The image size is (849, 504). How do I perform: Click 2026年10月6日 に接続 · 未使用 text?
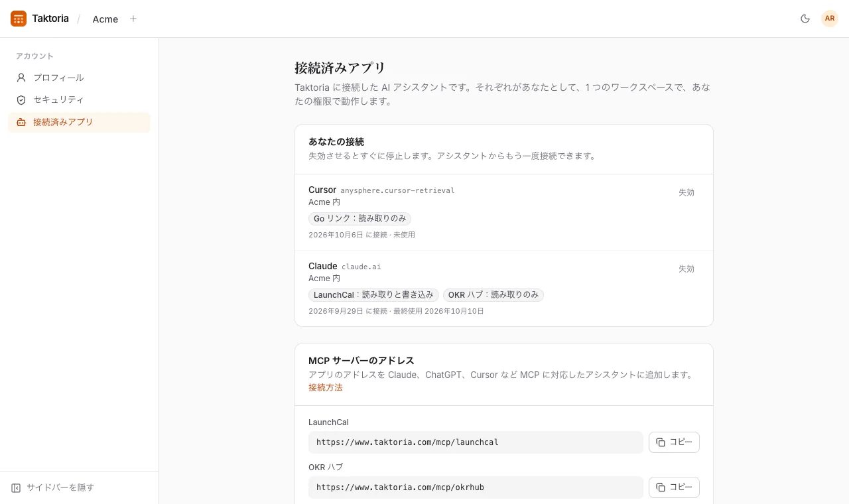(x=361, y=235)
